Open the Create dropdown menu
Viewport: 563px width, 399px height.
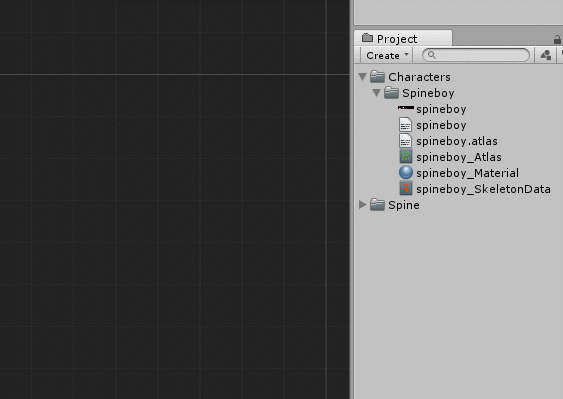387,55
